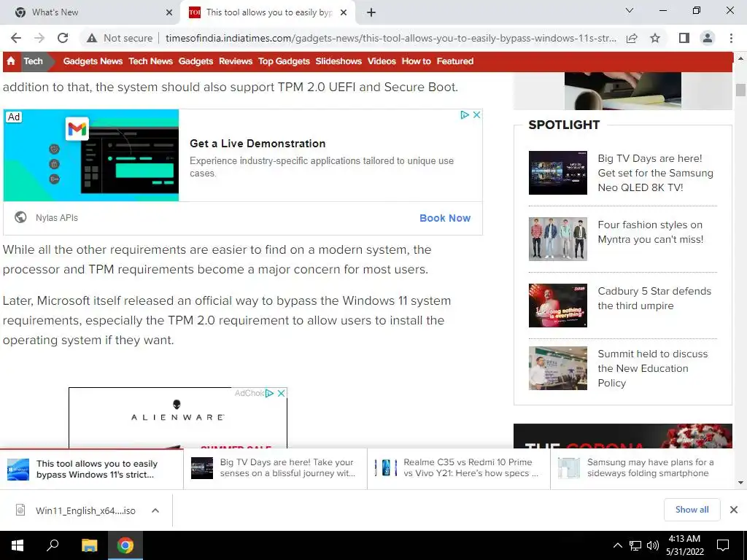Expand options for the Win11 ISO download
This screenshot has width=747, height=560.
click(x=155, y=510)
